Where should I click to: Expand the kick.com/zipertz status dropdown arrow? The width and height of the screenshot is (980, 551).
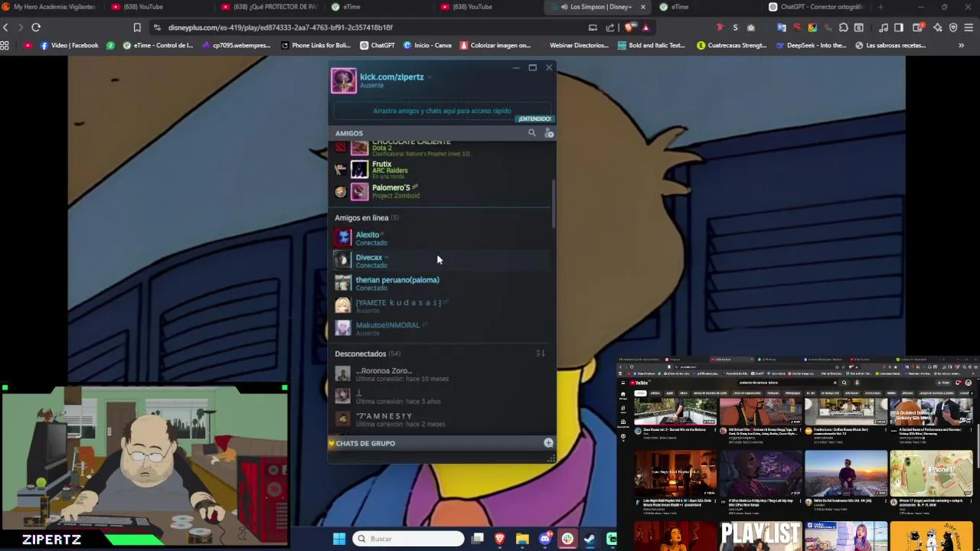[430, 77]
